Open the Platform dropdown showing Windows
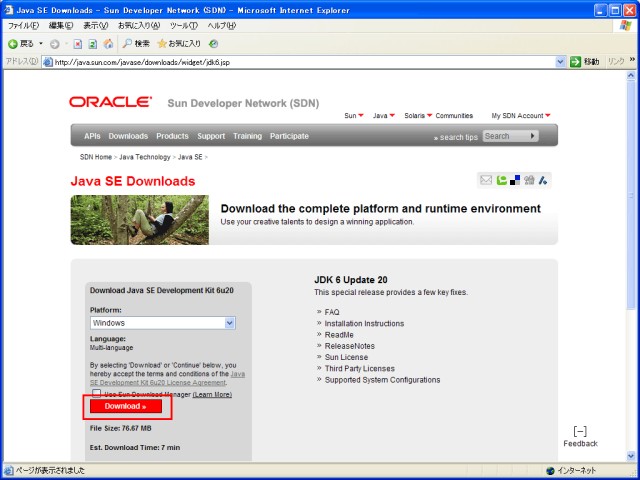Image resolution: width=640 pixels, height=480 pixels. [x=162, y=323]
